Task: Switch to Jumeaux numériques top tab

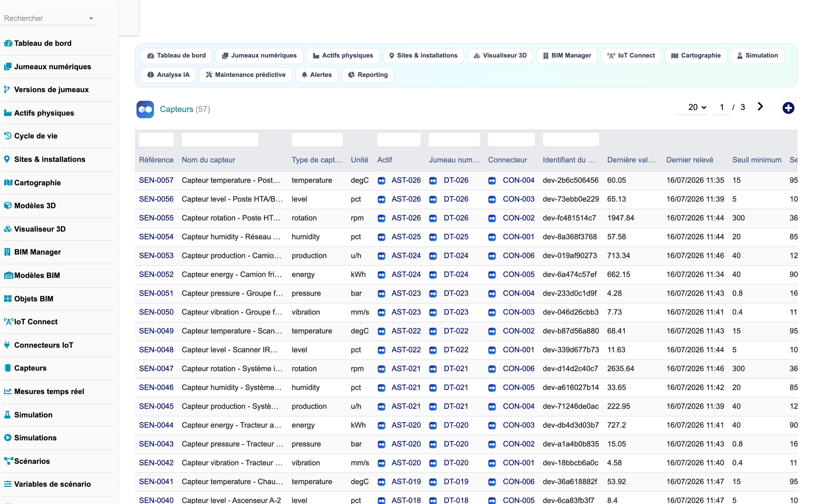Action: point(259,56)
